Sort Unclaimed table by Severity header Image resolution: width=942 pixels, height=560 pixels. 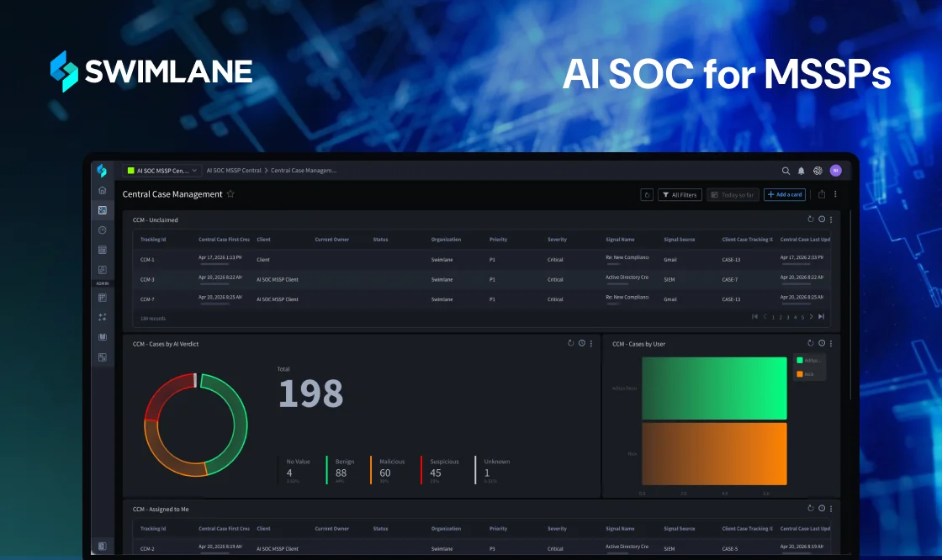[557, 239]
